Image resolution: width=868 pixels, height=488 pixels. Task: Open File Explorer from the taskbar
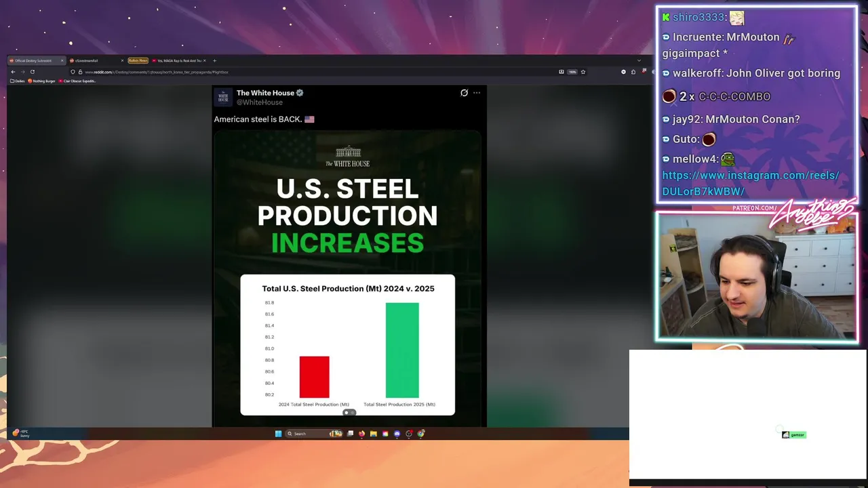click(x=373, y=434)
